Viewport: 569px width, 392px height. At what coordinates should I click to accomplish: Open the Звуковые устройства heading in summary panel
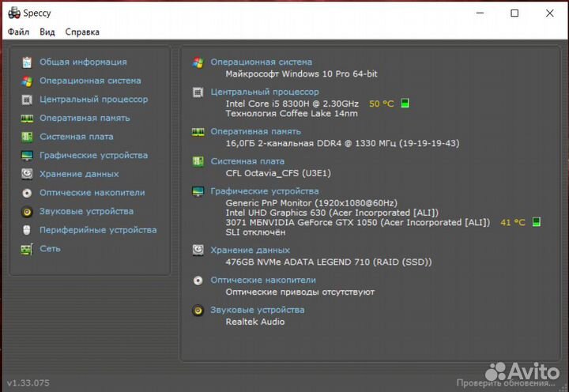[258, 310]
